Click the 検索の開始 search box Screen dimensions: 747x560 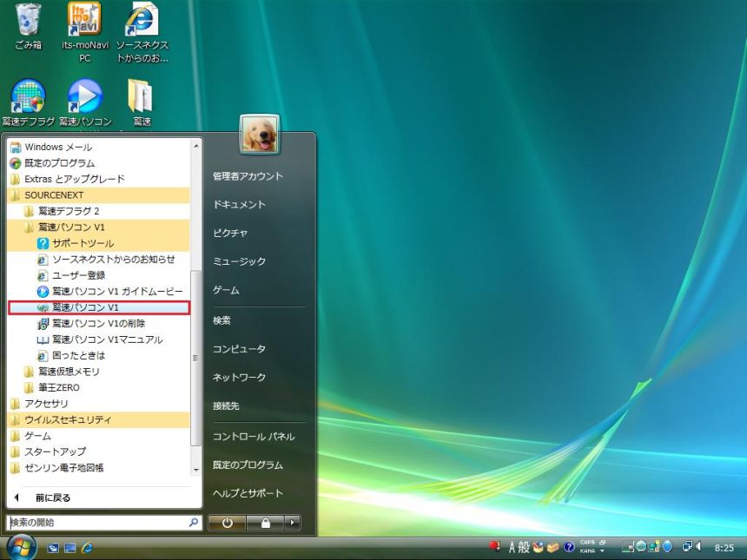(104, 523)
